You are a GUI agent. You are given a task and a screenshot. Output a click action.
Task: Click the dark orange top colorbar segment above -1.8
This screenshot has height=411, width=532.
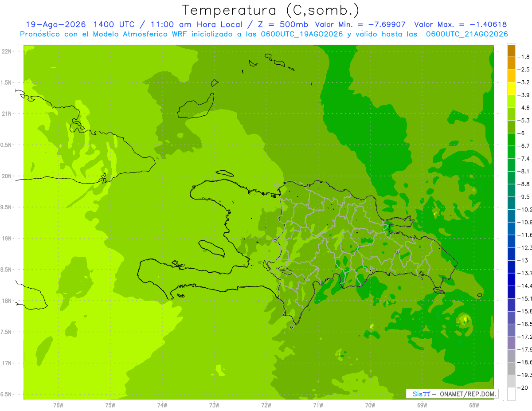(x=511, y=51)
